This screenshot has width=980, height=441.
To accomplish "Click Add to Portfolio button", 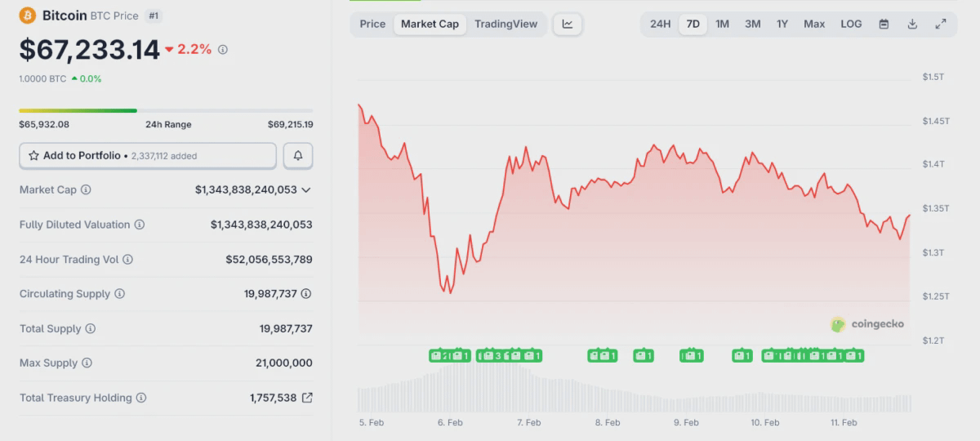I will pos(147,155).
